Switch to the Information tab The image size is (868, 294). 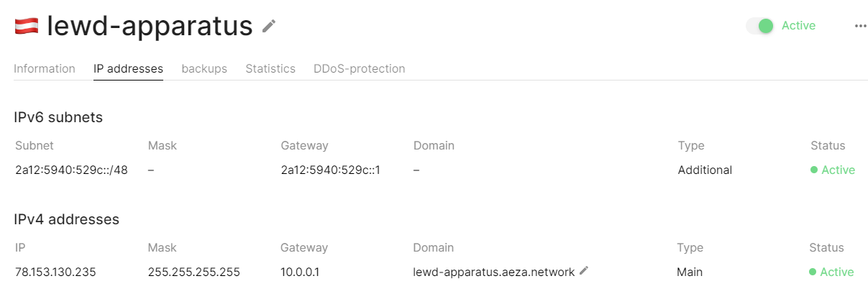pos(45,69)
